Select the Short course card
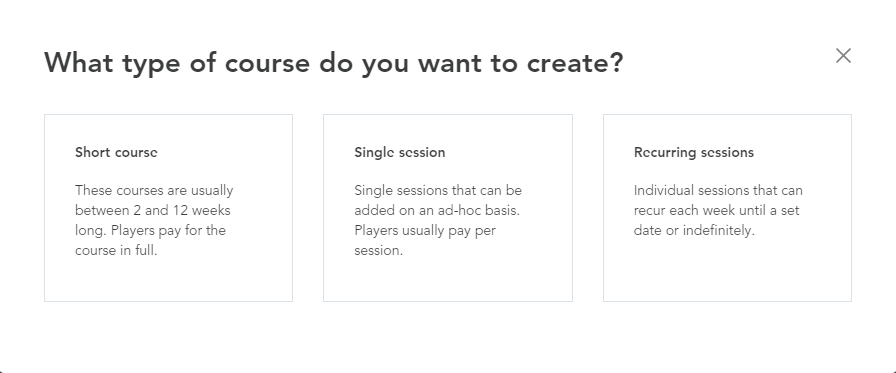This screenshot has height=373, width=896. tap(169, 208)
